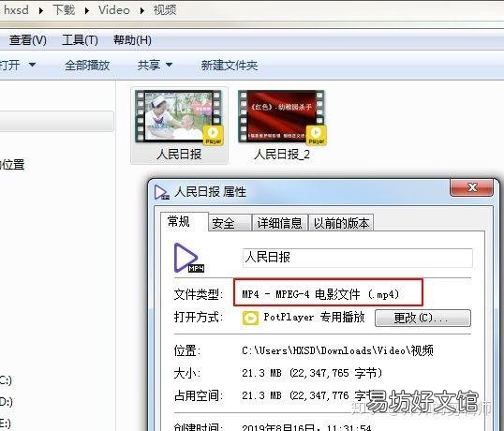
Task: Expand the breadcrumb arrow after 下载
Action: pos(87,10)
